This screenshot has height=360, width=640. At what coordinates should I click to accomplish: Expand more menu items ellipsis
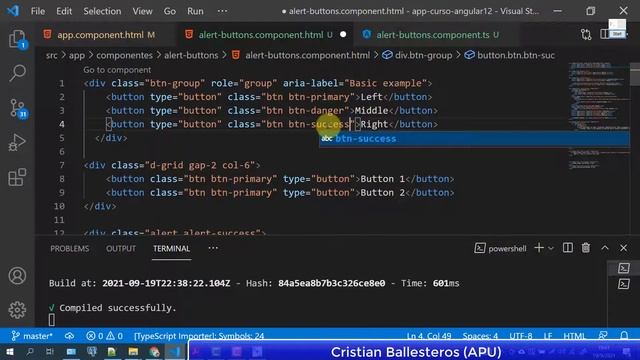[x=222, y=11]
